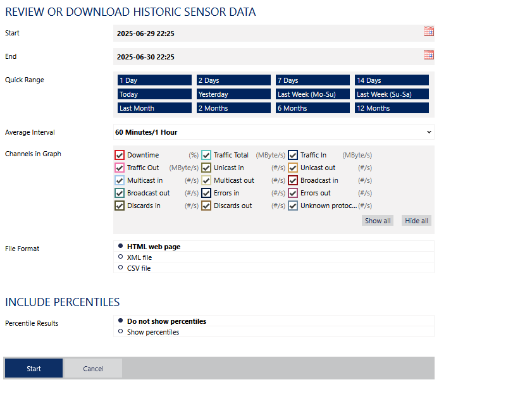Click the Start date input field
The width and height of the screenshot is (532, 406).
point(266,33)
